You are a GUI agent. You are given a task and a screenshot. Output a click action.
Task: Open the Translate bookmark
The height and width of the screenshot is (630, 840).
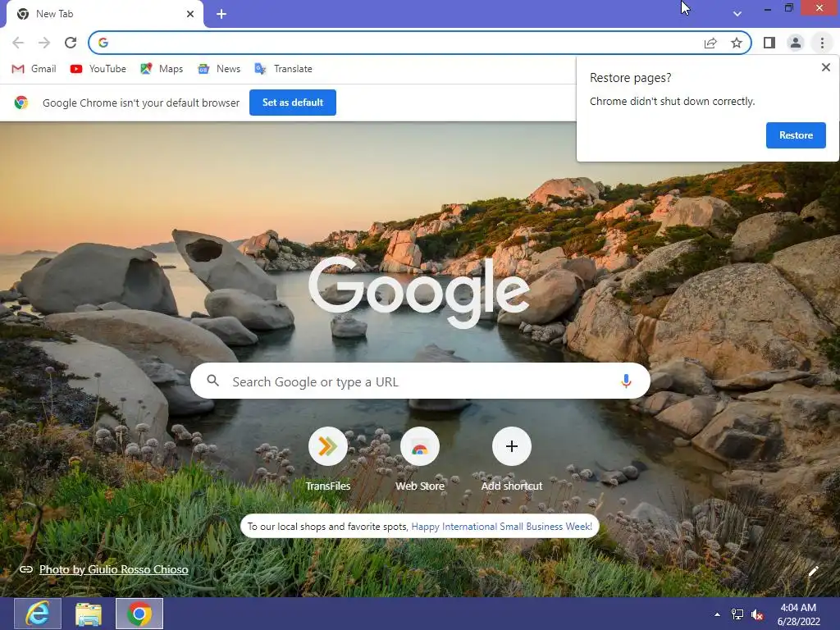(x=283, y=69)
